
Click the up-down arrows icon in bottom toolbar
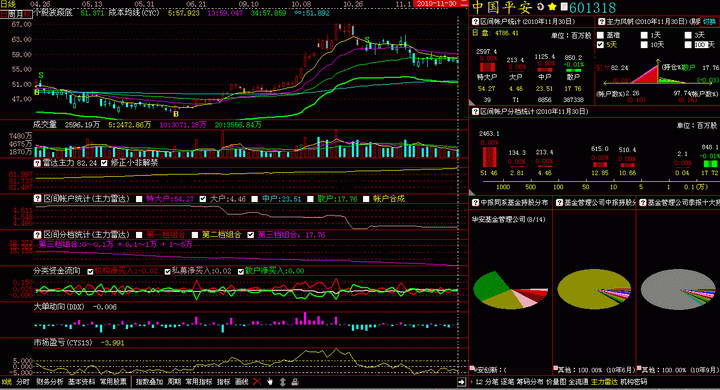tap(282, 382)
